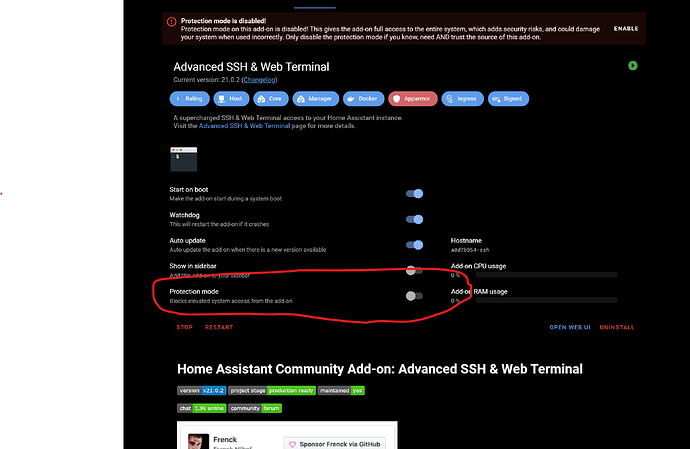Enable the Protection mode switch
The width and height of the screenshot is (690, 449).
coord(414,296)
